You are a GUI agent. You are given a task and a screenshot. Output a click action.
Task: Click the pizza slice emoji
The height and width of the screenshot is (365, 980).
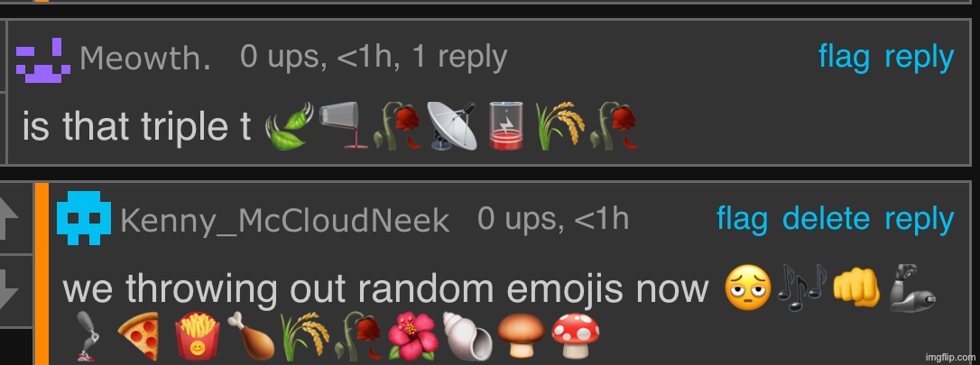click(138, 337)
